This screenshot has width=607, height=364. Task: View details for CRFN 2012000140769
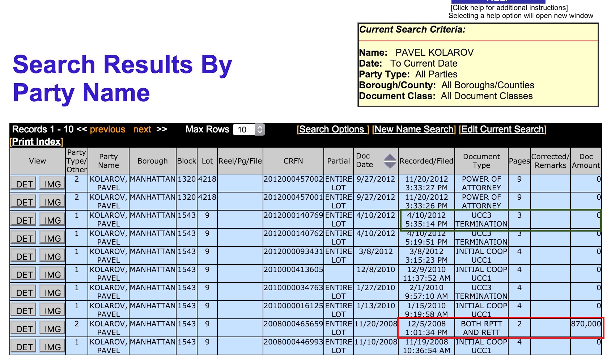(x=24, y=220)
